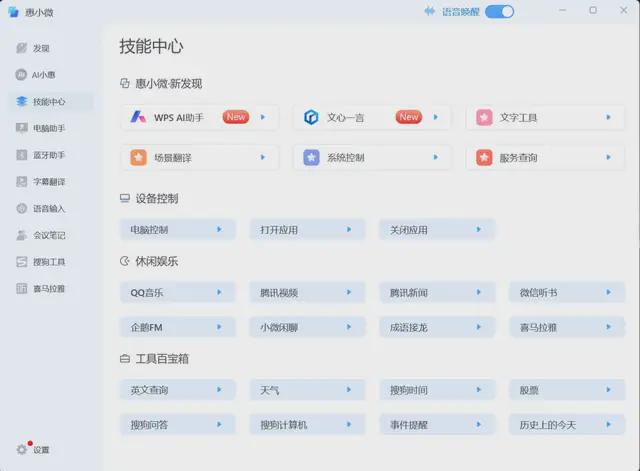Open the 股票 tool button
The width and height of the screenshot is (640, 471).
coord(567,390)
